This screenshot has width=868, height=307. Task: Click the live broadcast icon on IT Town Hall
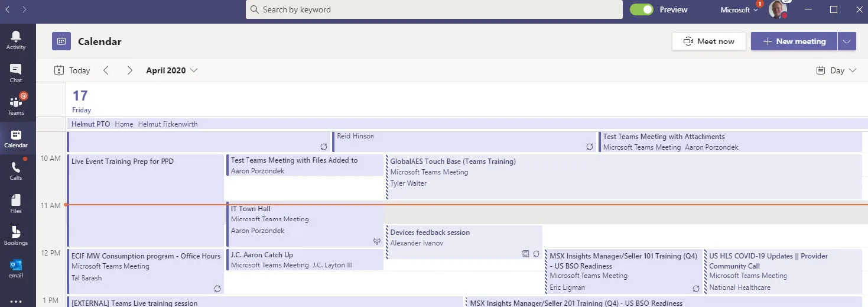[x=377, y=241]
